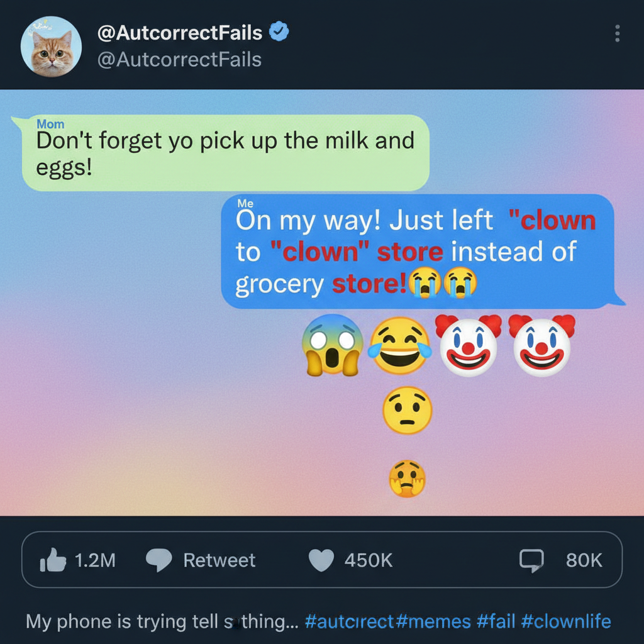Click the heart favorite icon
Viewport: 644px width, 644px height.
(x=321, y=560)
